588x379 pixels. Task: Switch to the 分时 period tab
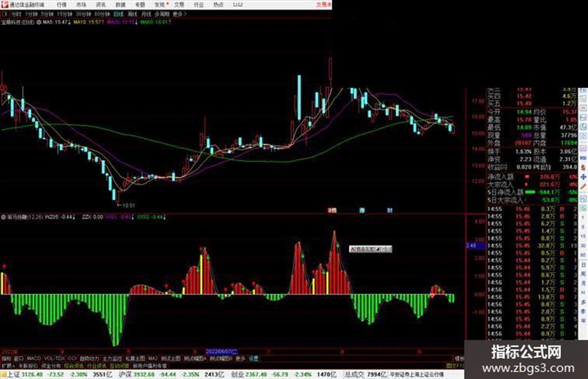pos(16,14)
